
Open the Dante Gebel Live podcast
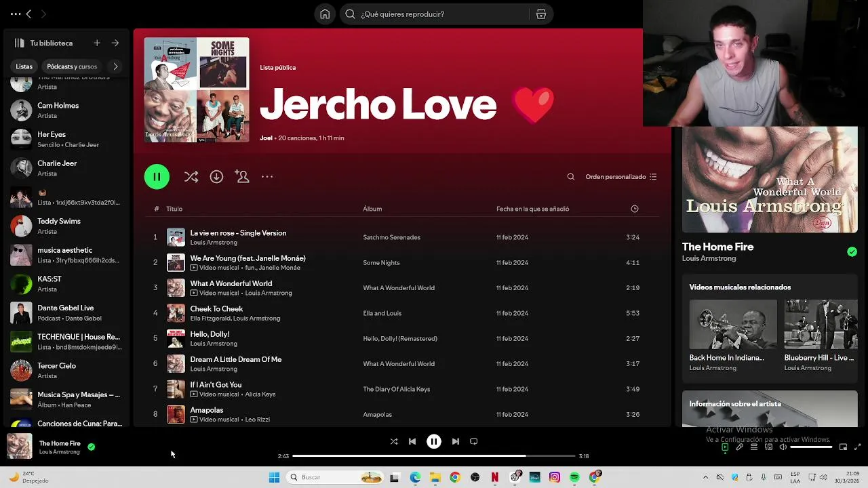65,312
